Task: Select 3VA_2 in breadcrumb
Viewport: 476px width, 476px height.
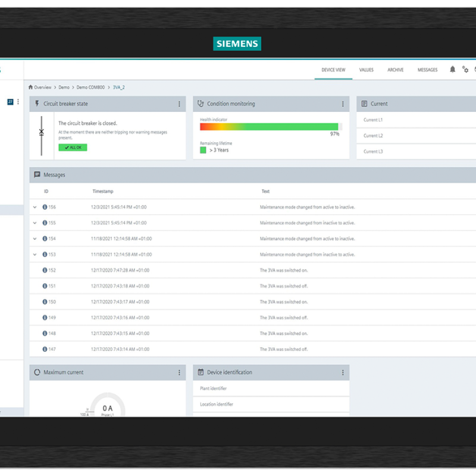Action: click(x=118, y=87)
